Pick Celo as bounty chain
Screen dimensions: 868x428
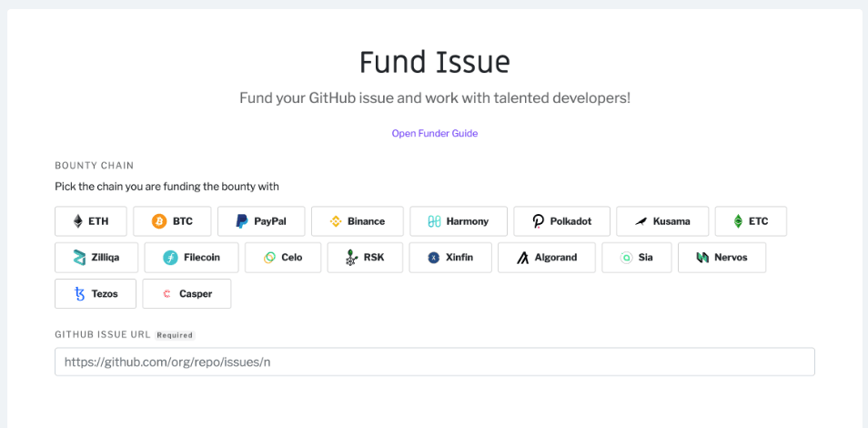pos(283,257)
